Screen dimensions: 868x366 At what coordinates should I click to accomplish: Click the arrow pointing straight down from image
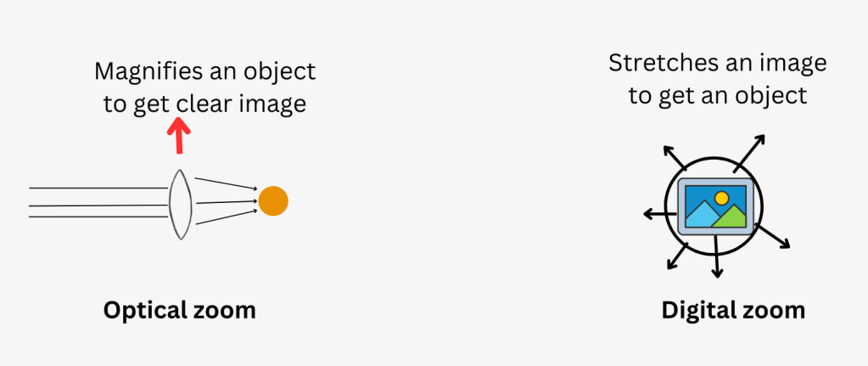(x=718, y=260)
